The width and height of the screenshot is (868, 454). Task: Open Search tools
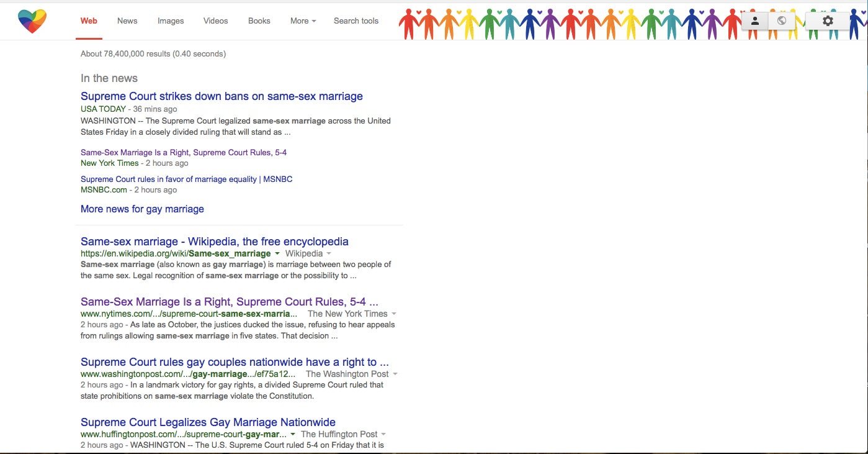pyautogui.click(x=356, y=20)
